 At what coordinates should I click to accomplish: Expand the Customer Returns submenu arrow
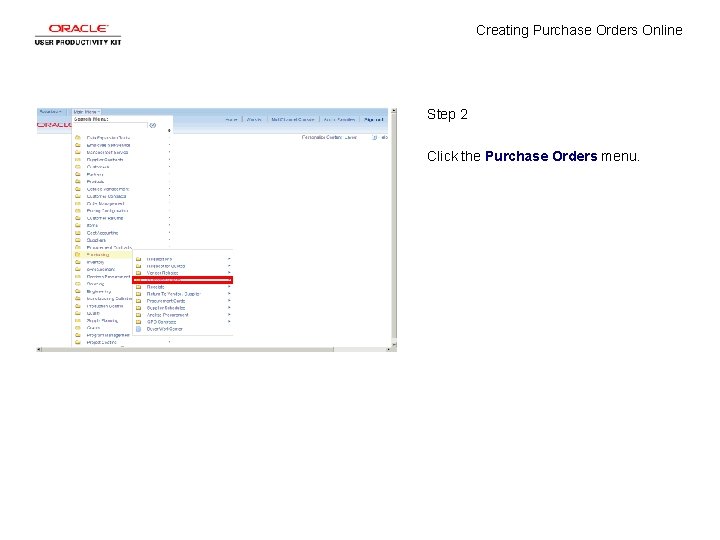pyautogui.click(x=169, y=218)
